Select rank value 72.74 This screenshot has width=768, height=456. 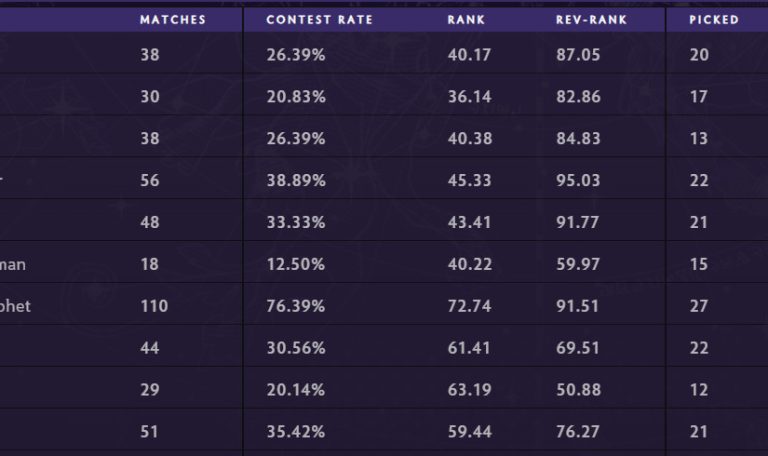coord(469,306)
